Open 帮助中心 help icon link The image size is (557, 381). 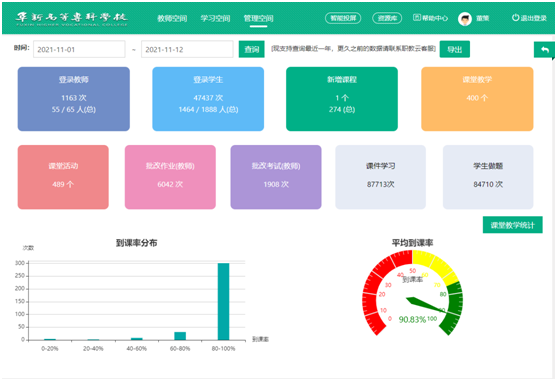pyautogui.click(x=417, y=17)
